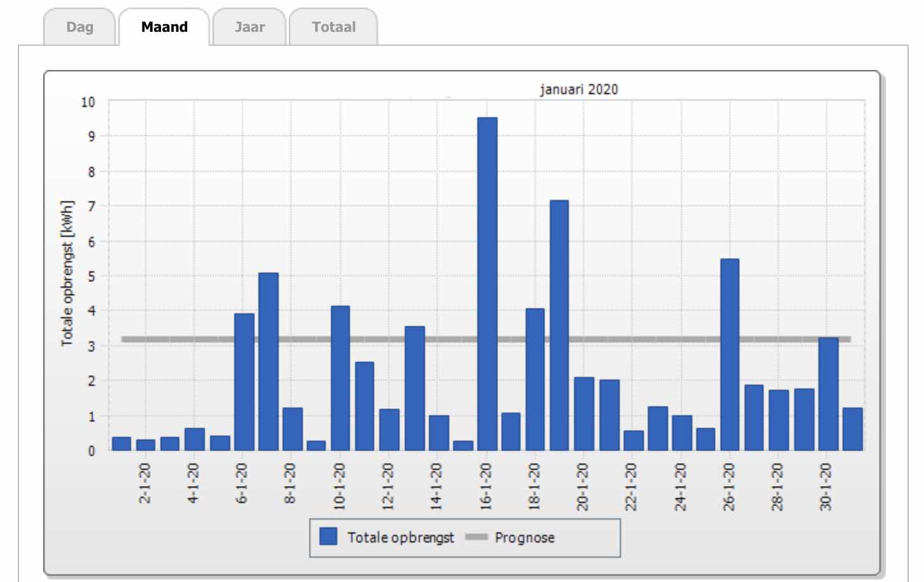This screenshot has height=582, width=924.
Task: Click the blue Totale opbrengst legend swatch
Action: tap(328, 537)
